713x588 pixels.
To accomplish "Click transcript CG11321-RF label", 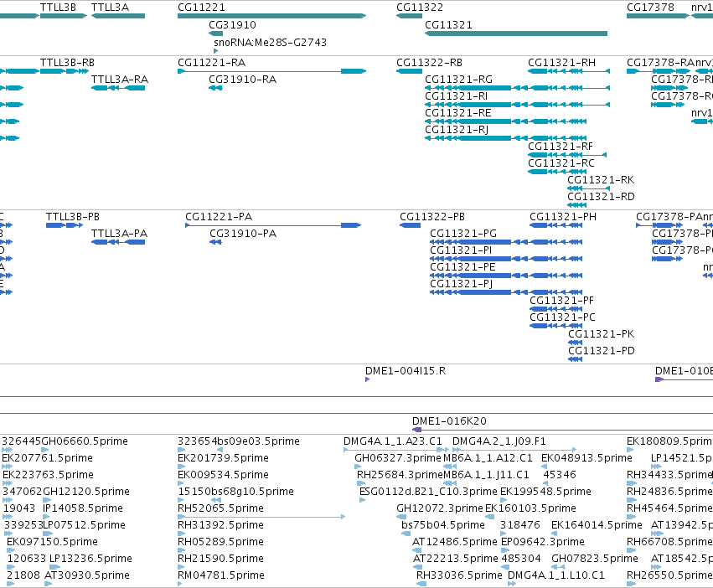I will point(561,147).
